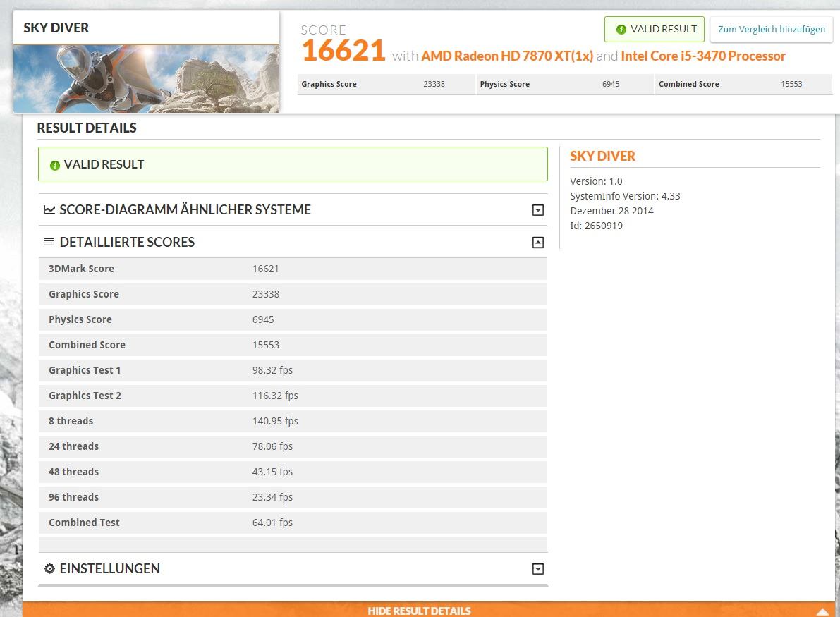Click Zum Vergleich hinzufügen button
Viewport: 840px width, 617px height.
[772, 29]
